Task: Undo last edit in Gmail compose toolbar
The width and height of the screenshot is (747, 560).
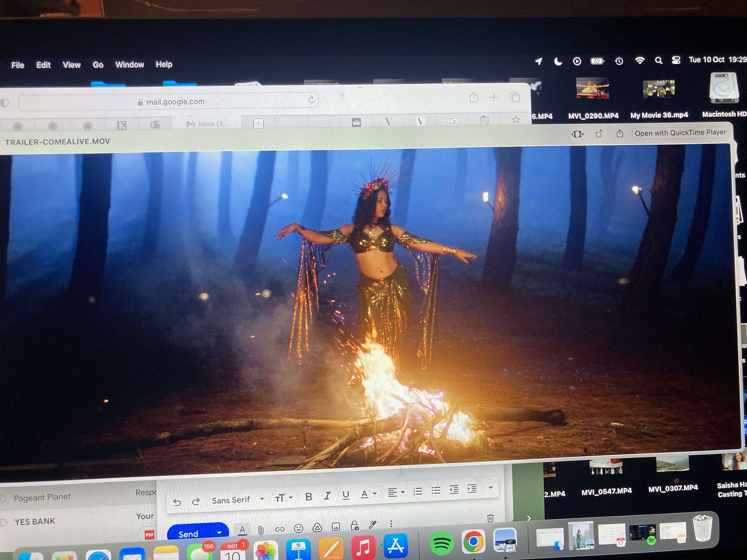Action: pos(177,503)
